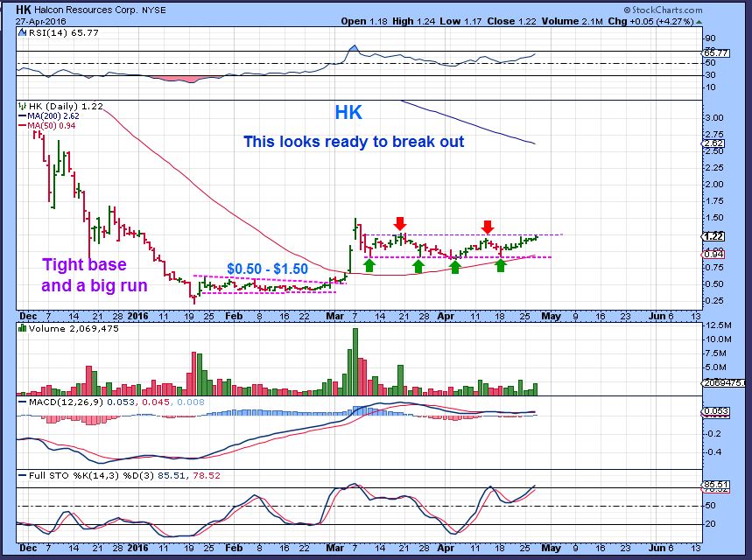This screenshot has width=752, height=560.
Task: Click the 10 label on RSI axis
Action: [x=710, y=87]
